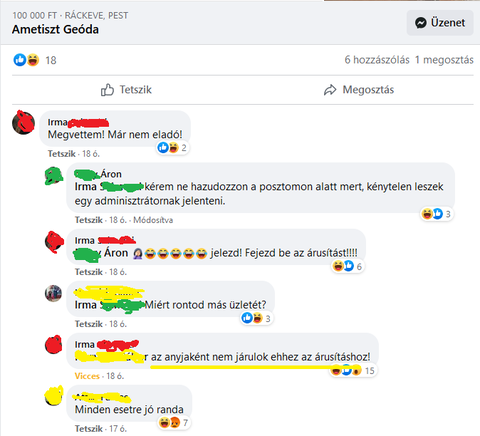View edit history via the Módosítva link
Viewport: 480px width, 436px height.
click(153, 220)
